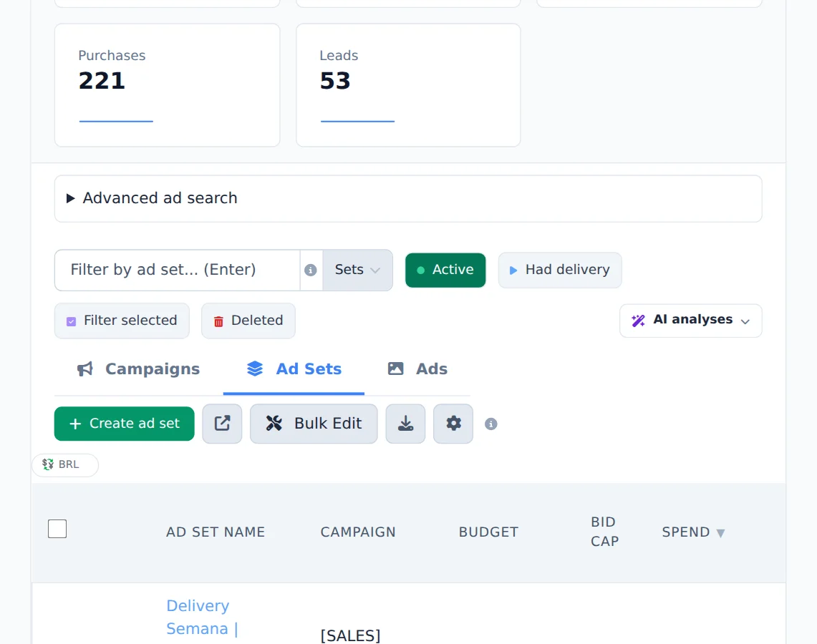
Task: Click the BRL currency badge
Action: click(x=65, y=464)
